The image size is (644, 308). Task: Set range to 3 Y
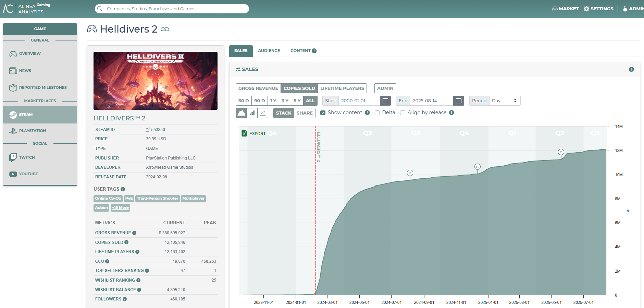click(285, 100)
